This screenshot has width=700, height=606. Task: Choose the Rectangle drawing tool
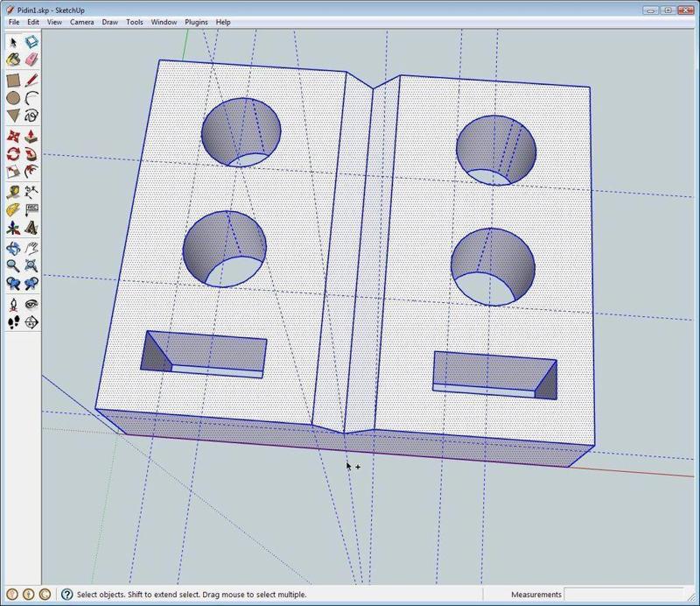[13, 80]
